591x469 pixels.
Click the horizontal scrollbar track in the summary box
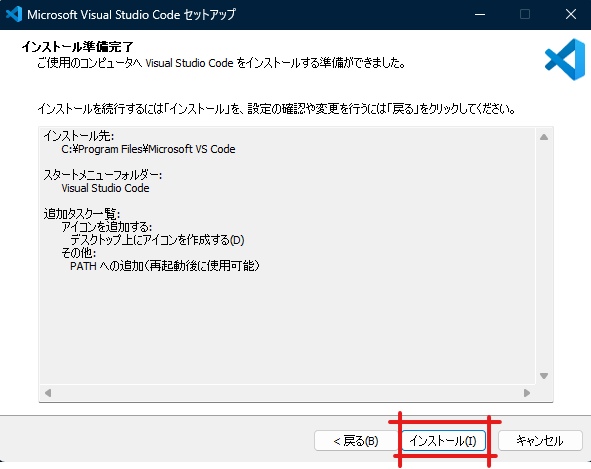click(287, 393)
